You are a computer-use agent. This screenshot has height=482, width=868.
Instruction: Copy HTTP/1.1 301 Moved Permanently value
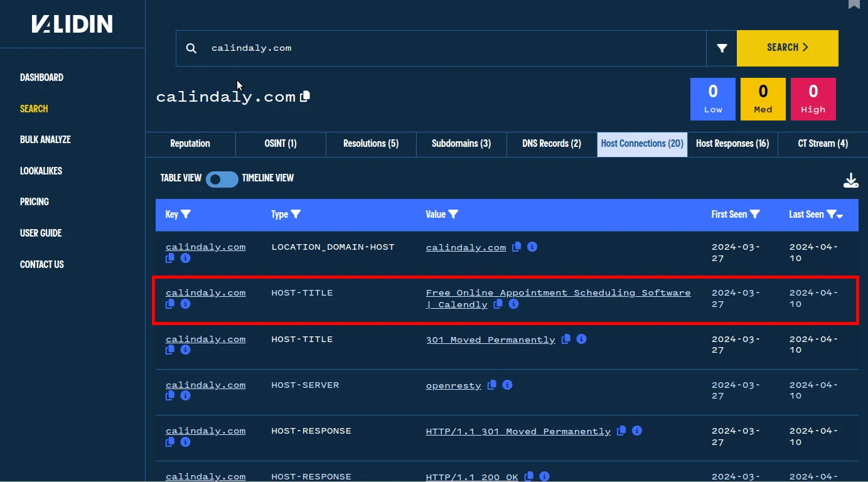tap(621, 431)
